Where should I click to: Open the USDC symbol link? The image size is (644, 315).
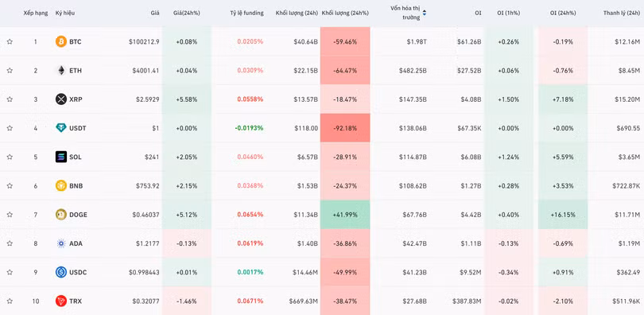click(x=78, y=272)
